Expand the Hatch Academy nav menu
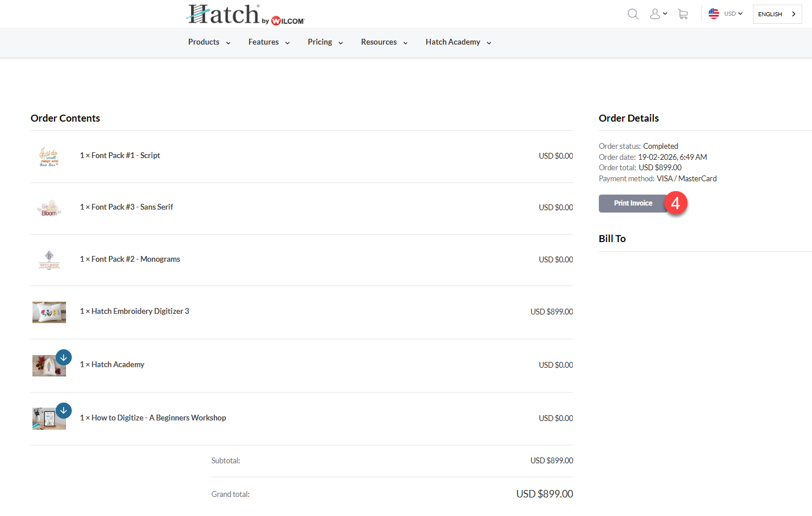Screen dimensions: 812x516 click(x=458, y=42)
